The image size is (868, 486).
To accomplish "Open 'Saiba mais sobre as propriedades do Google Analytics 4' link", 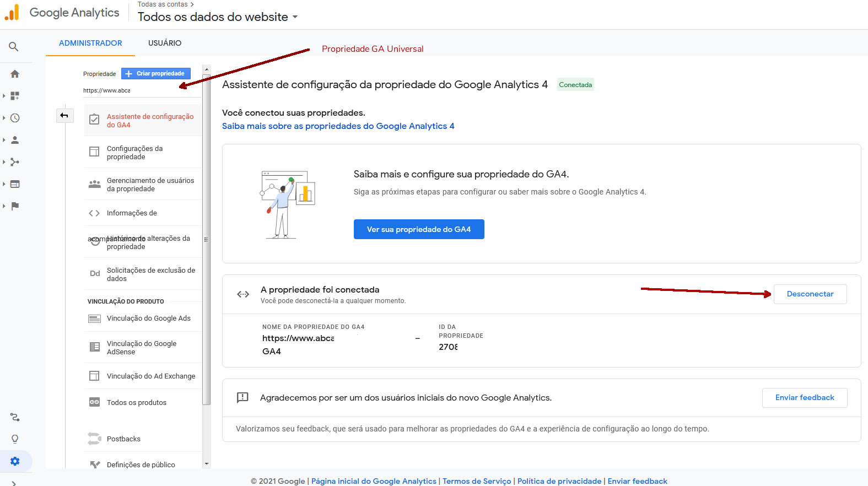I will click(x=338, y=126).
